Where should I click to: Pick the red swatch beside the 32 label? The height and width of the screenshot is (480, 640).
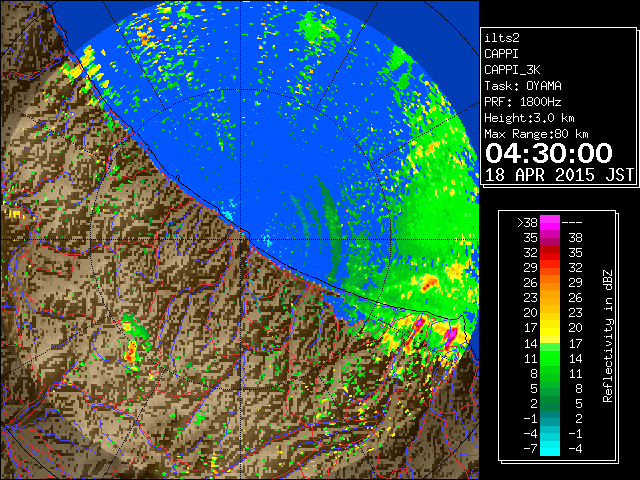coord(550,252)
